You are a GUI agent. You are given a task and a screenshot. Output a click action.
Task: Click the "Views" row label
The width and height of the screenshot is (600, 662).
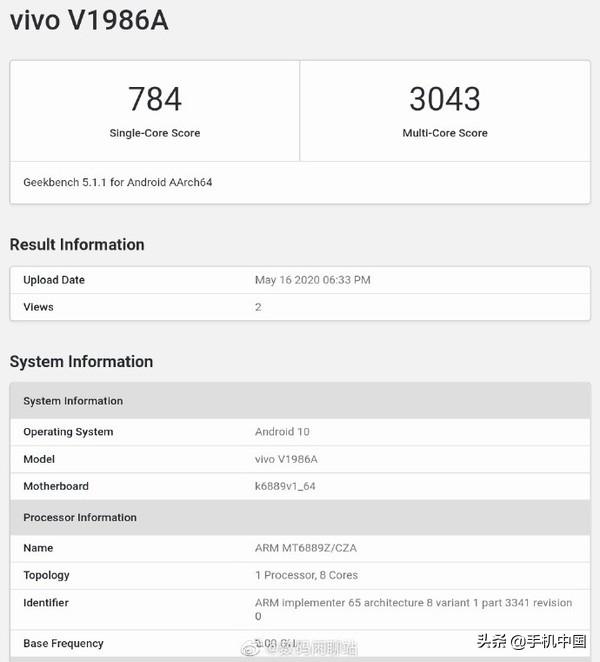(x=38, y=307)
